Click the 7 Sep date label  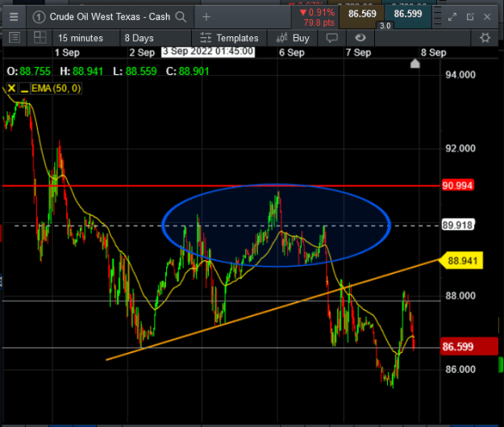pyautogui.click(x=358, y=52)
